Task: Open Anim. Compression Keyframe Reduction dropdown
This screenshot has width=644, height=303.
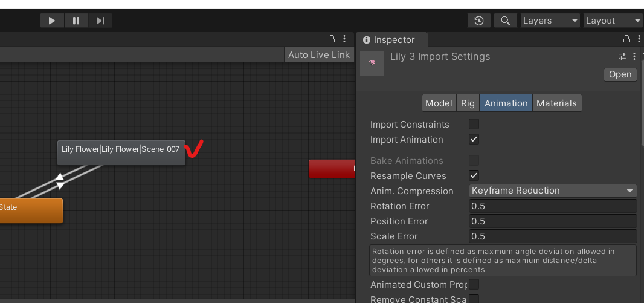Action: click(x=553, y=191)
